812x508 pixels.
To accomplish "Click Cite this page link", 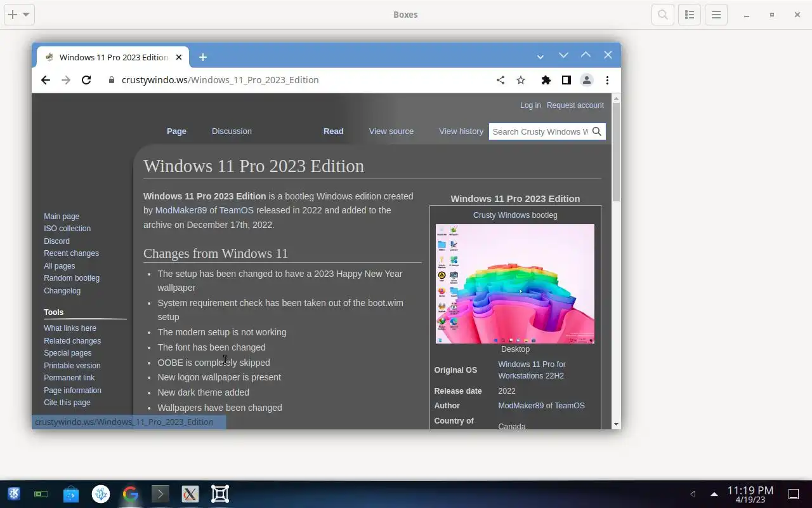I will [x=67, y=403].
